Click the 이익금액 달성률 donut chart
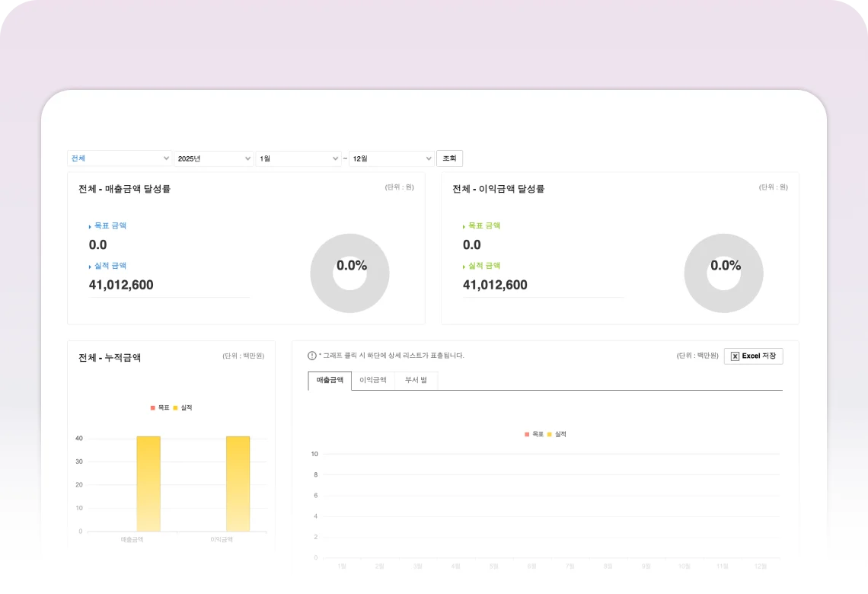The height and width of the screenshot is (594, 868). (723, 292)
